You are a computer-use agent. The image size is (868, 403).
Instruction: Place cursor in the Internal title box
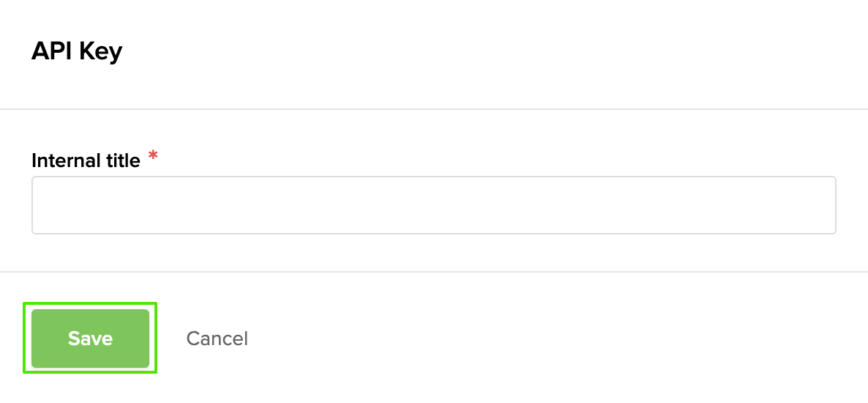pyautogui.click(x=433, y=205)
